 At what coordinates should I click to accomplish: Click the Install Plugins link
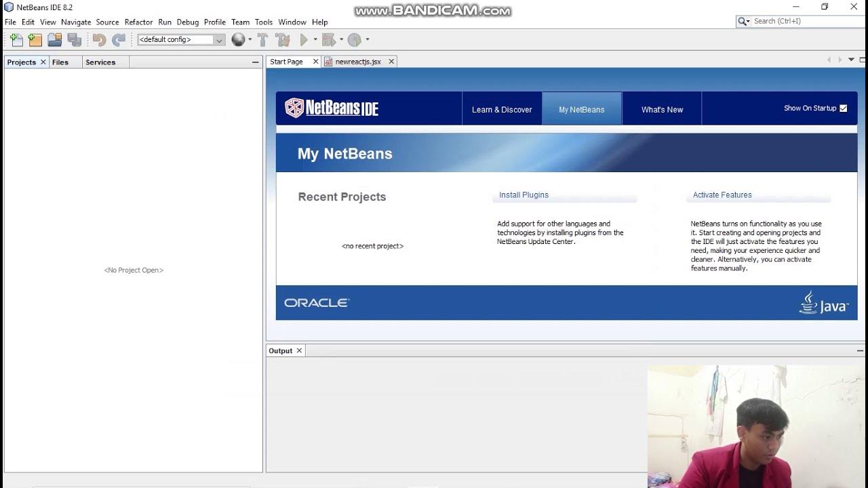tap(524, 195)
